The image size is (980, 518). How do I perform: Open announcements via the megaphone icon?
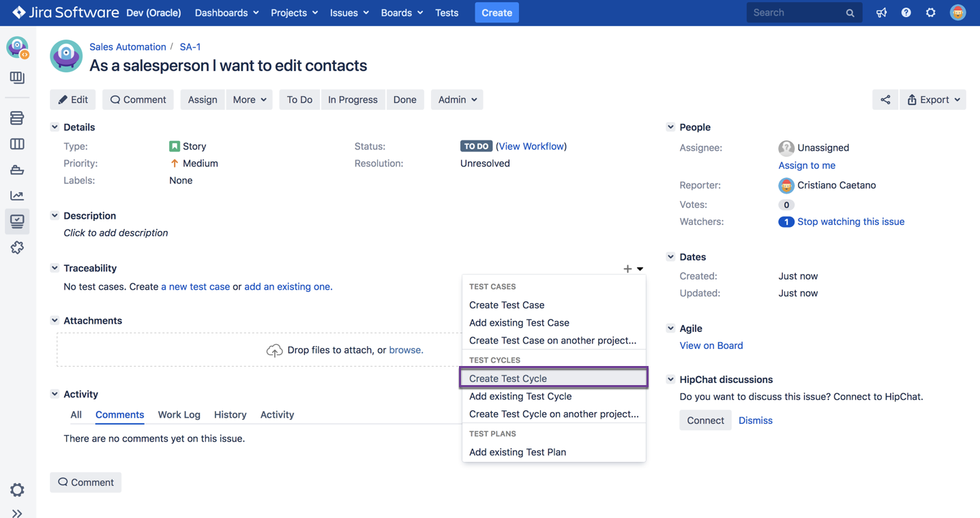(x=881, y=12)
